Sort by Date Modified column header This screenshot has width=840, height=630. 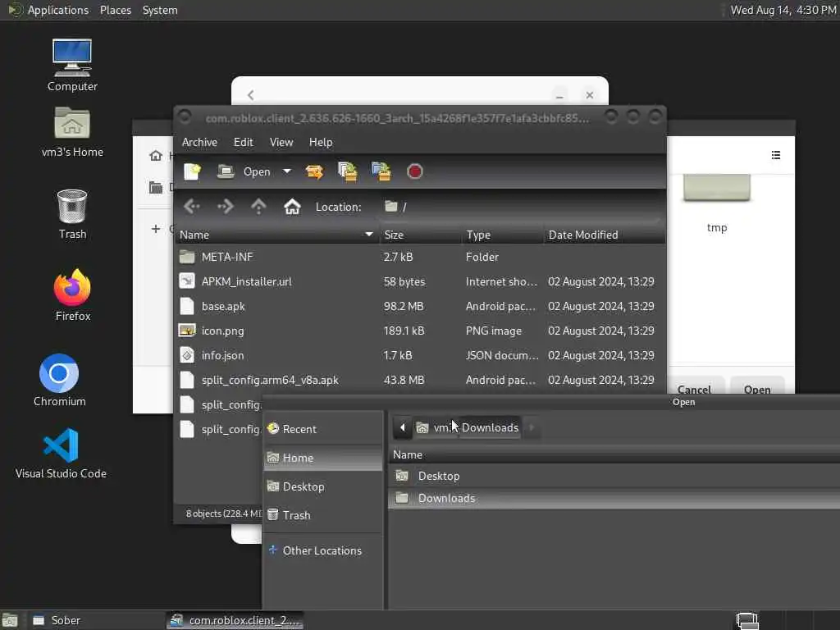coord(605,235)
